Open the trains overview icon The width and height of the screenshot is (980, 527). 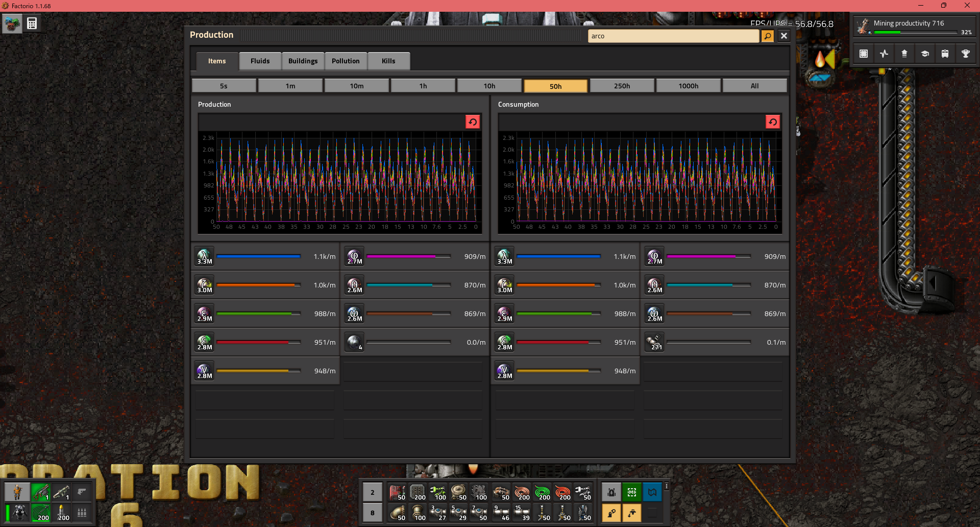pos(945,54)
